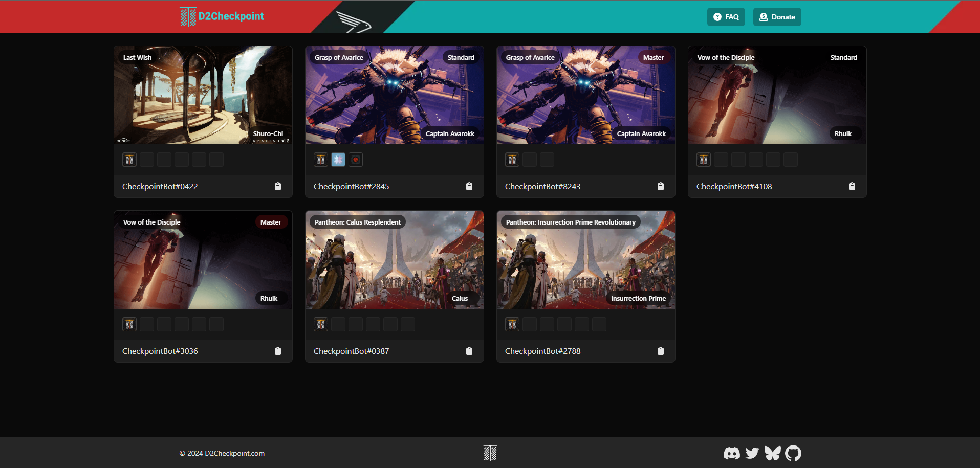Screen dimensions: 980x468
Task: Click the "Last Wish" title label
Action: point(138,57)
